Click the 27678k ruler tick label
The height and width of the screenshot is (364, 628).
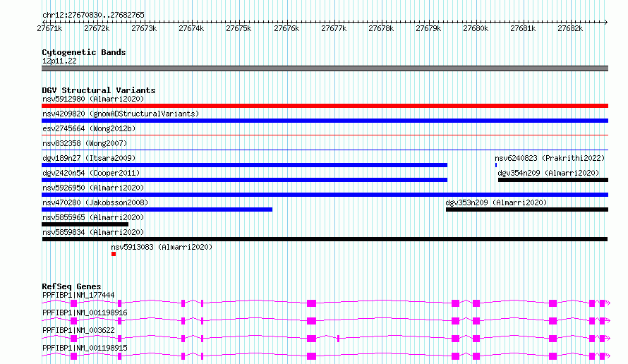pyautogui.click(x=381, y=28)
